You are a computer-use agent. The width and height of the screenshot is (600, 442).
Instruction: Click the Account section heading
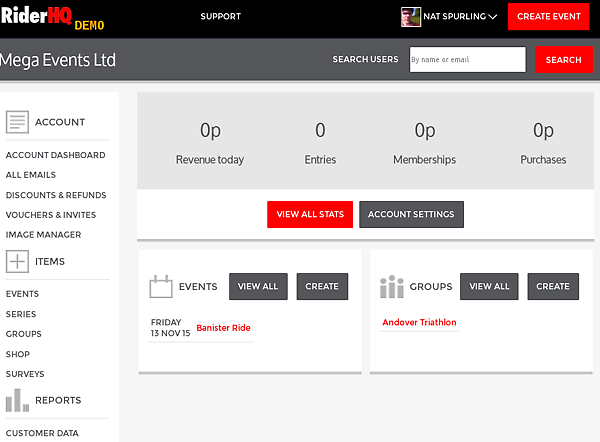pyautogui.click(x=60, y=122)
